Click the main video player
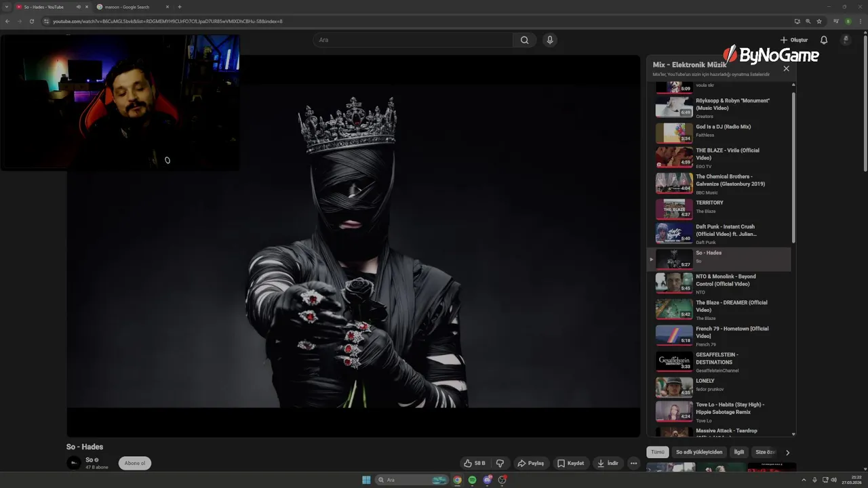 coord(353,246)
